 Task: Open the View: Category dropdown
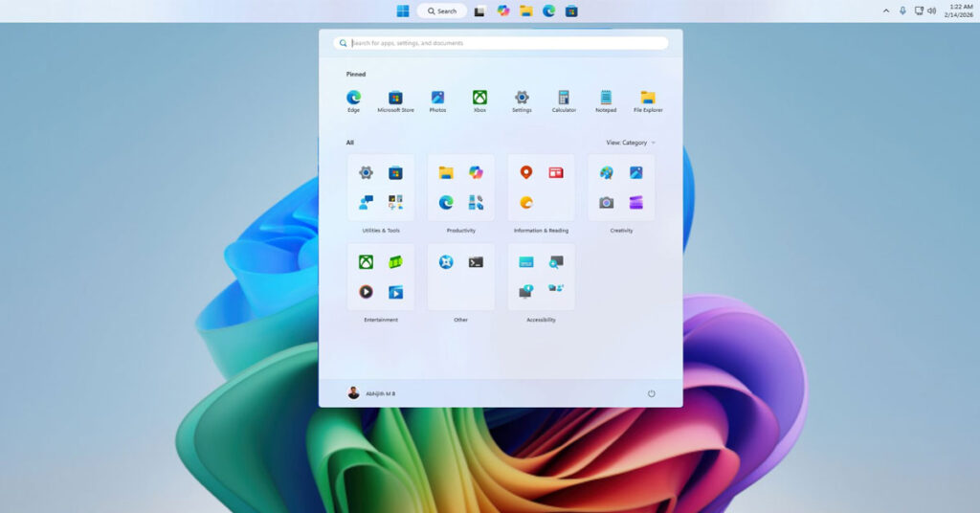[631, 143]
